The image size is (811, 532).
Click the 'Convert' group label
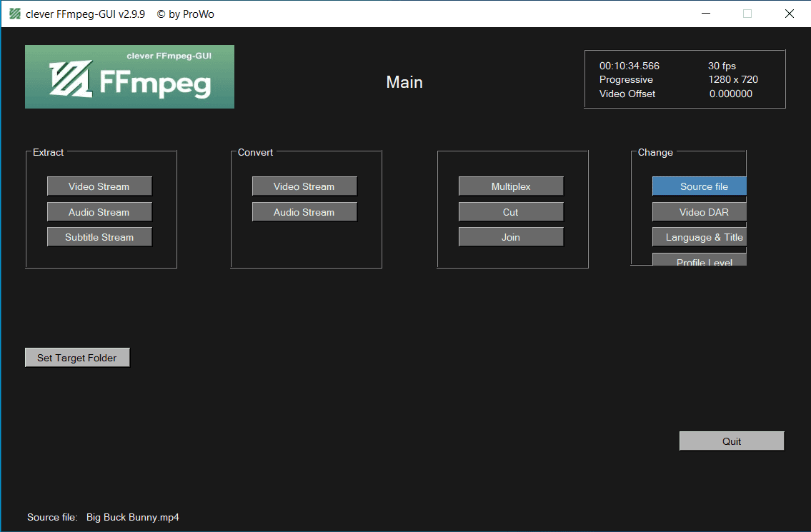point(256,153)
